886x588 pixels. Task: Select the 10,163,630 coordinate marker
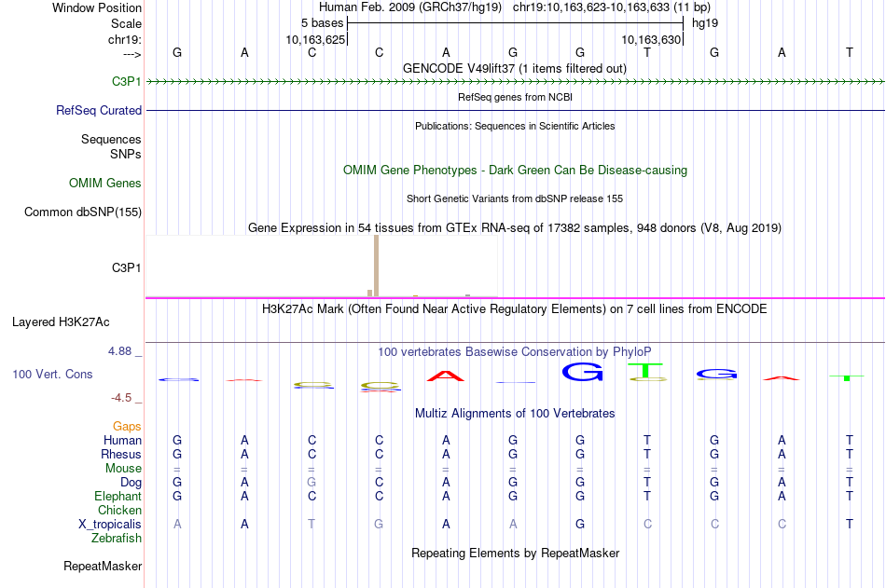651,39
